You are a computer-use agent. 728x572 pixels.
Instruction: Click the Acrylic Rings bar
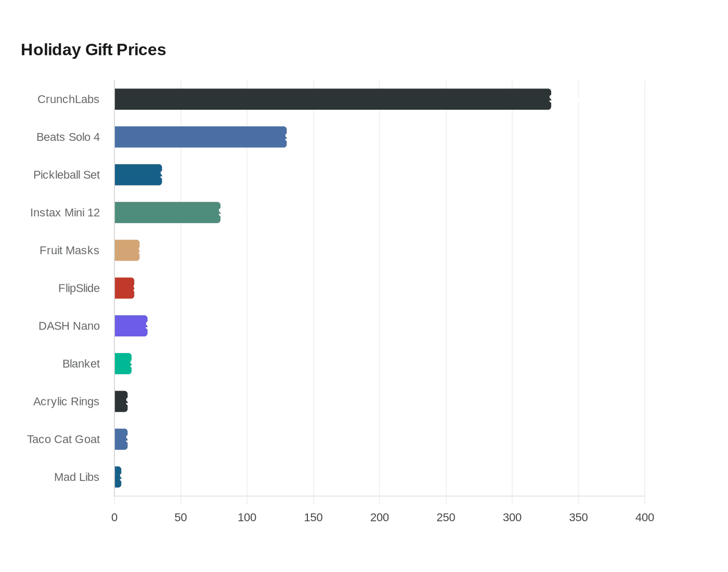point(121,401)
